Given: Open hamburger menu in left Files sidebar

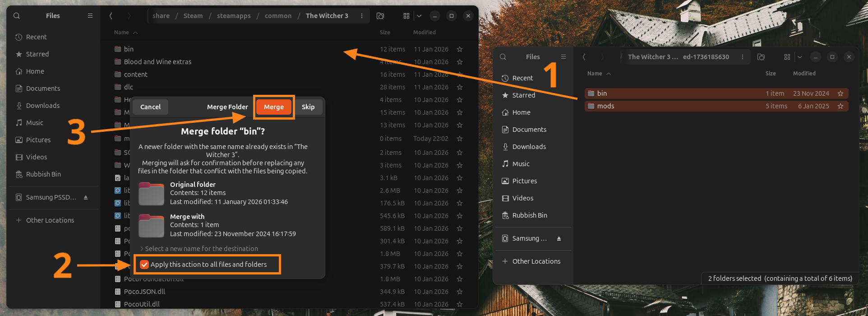Looking at the screenshot, I should point(90,16).
